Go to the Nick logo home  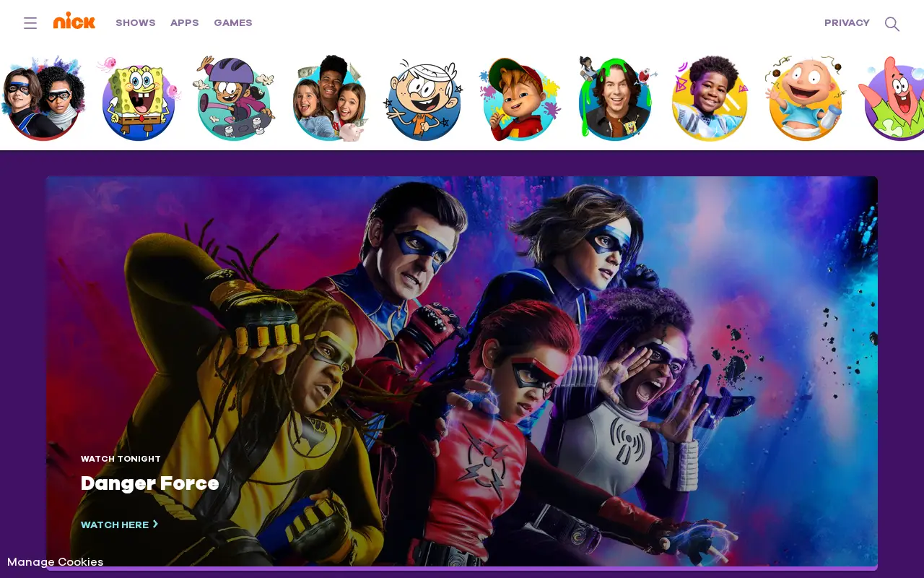[x=74, y=21]
